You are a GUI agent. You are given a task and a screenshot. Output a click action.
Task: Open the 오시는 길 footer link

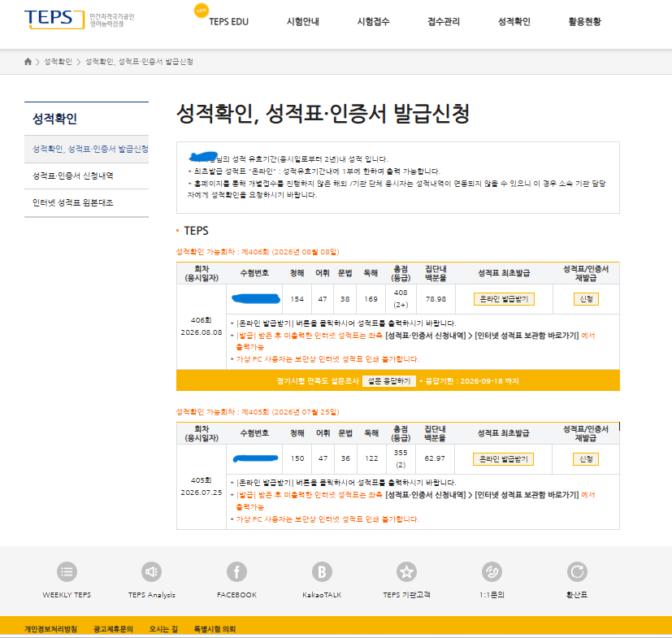click(163, 629)
